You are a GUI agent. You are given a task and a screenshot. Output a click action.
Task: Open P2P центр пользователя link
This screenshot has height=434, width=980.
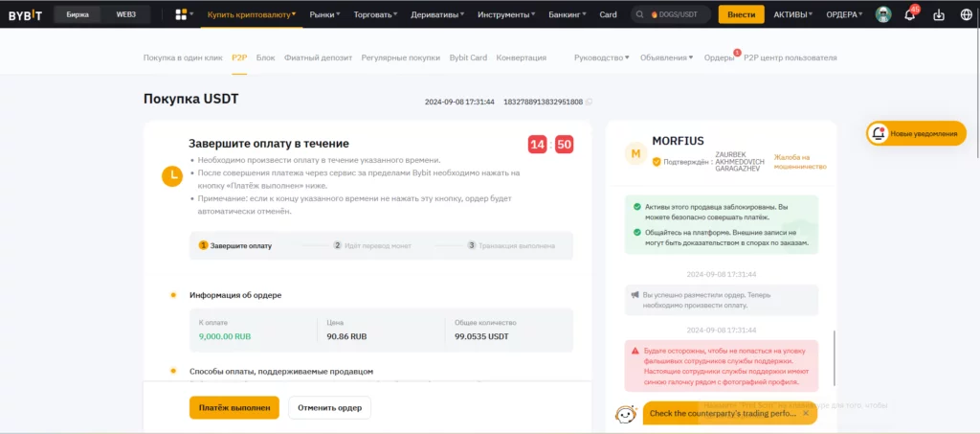(790, 57)
